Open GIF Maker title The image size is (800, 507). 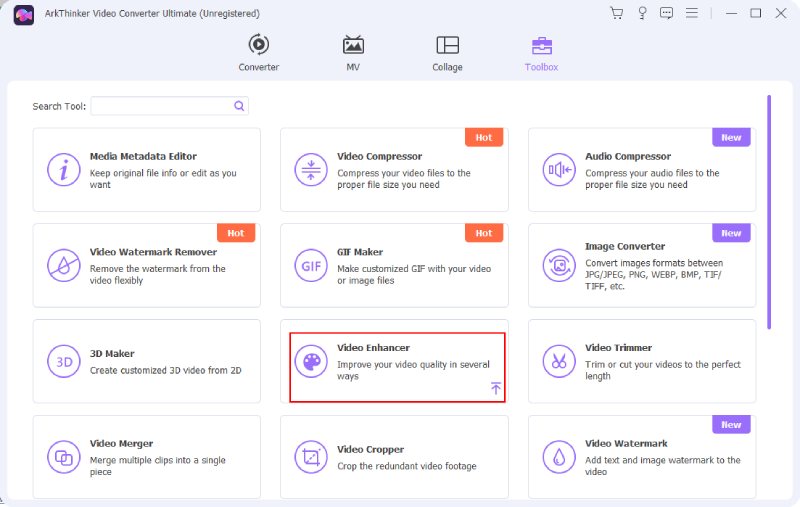click(360, 252)
